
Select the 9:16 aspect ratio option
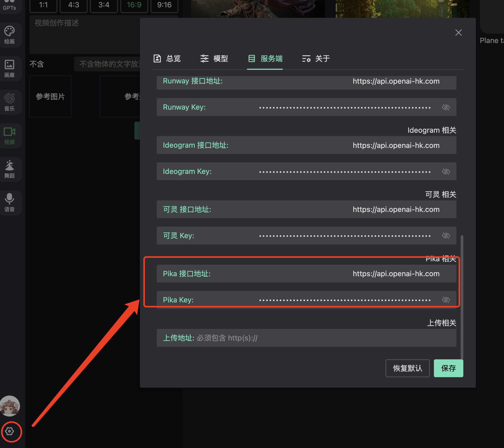pos(164,5)
